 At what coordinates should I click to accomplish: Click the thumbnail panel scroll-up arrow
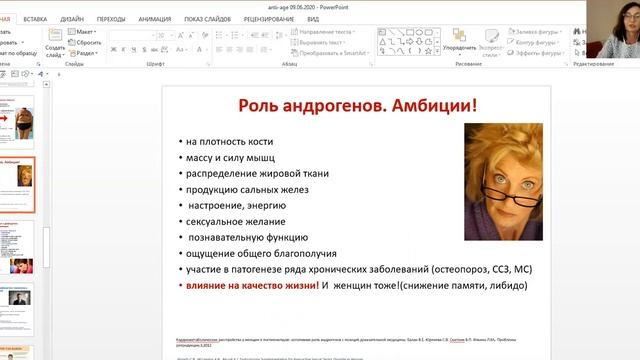coord(47,84)
